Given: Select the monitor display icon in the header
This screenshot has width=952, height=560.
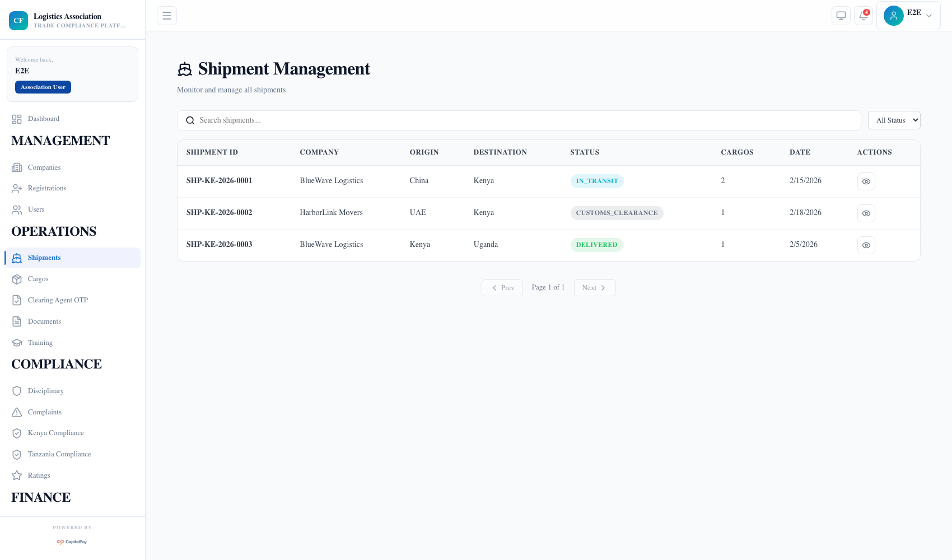Looking at the screenshot, I should coord(841,16).
